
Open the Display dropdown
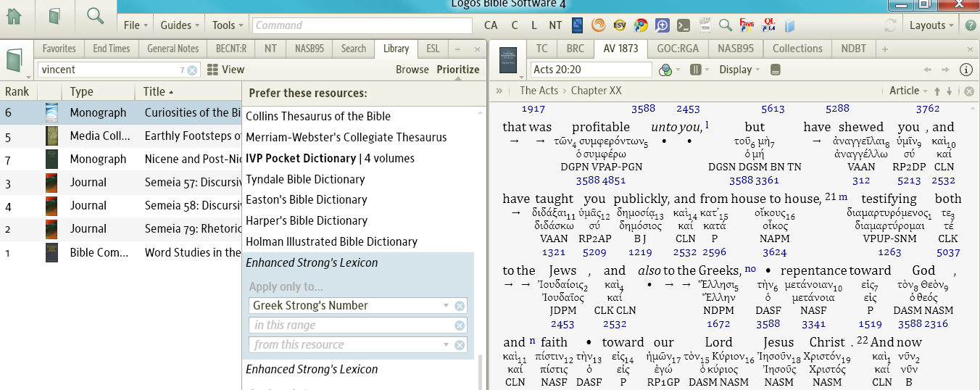(739, 70)
